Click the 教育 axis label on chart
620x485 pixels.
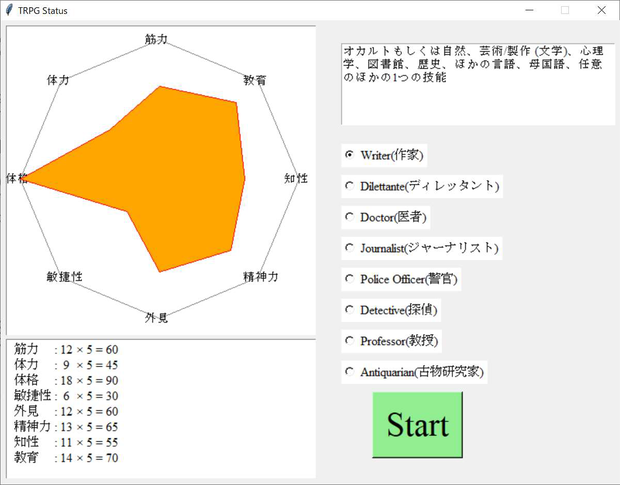[x=255, y=80]
